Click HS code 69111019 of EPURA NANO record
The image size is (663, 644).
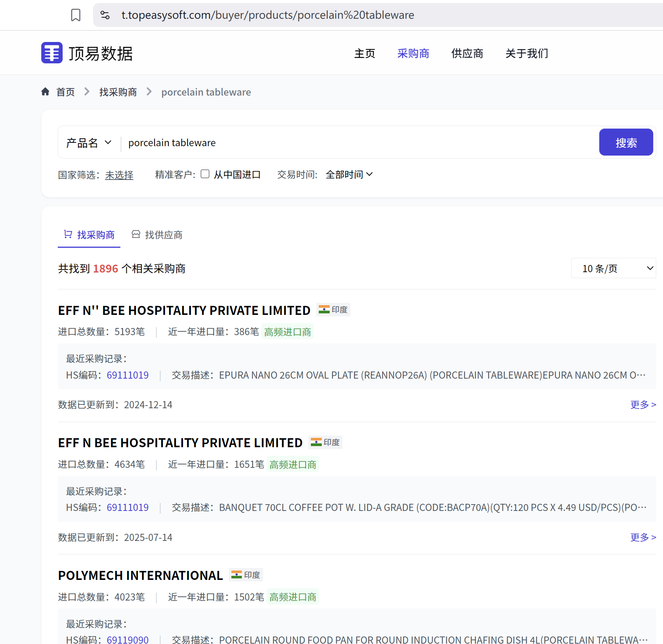[x=127, y=375]
